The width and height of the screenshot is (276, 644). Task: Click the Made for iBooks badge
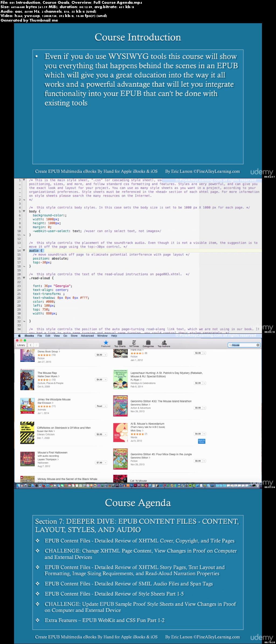[202, 441]
